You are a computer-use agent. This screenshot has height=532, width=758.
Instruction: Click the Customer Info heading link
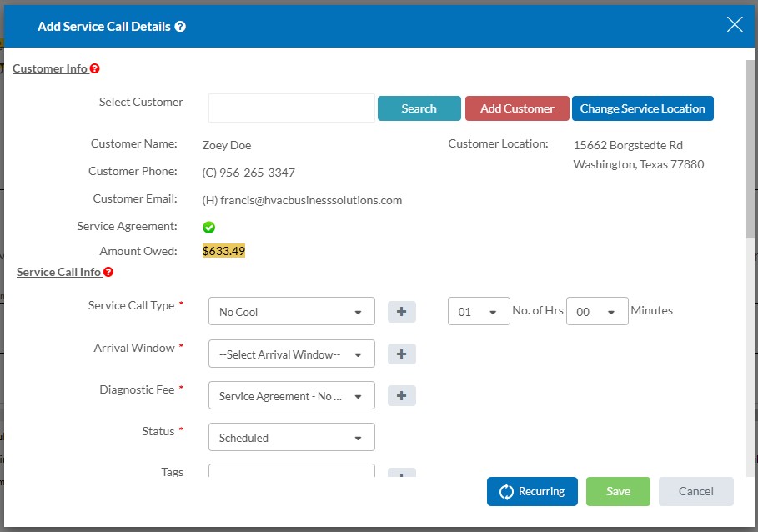click(x=50, y=68)
